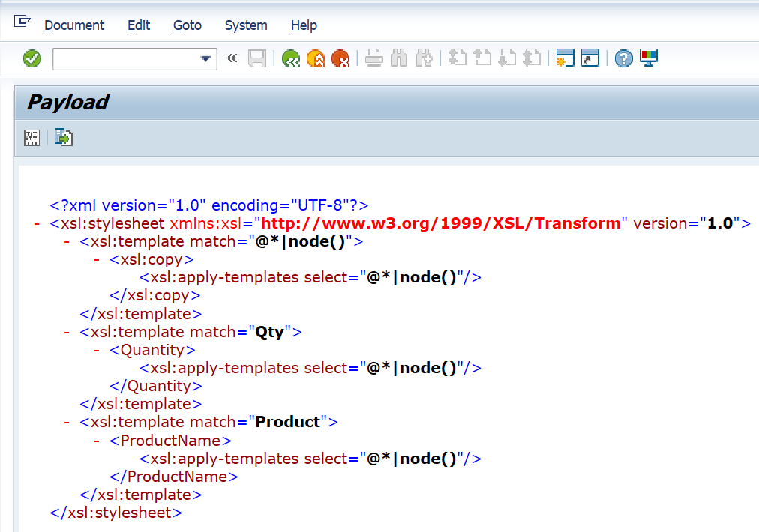Viewport: 759px width, 532px height.
Task: Collapse the ProductName element node
Action: click(97, 441)
